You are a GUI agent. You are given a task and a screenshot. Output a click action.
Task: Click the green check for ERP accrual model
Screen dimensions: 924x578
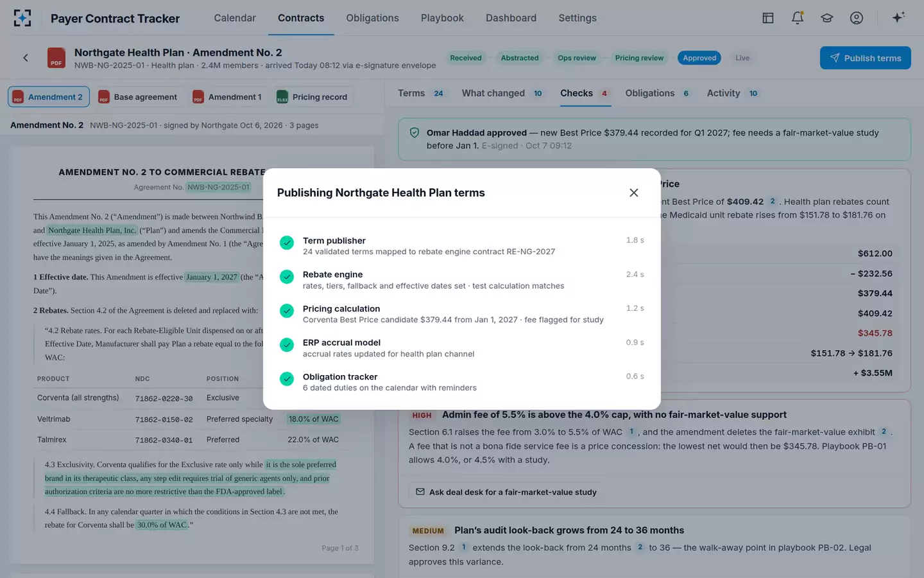coord(287,345)
